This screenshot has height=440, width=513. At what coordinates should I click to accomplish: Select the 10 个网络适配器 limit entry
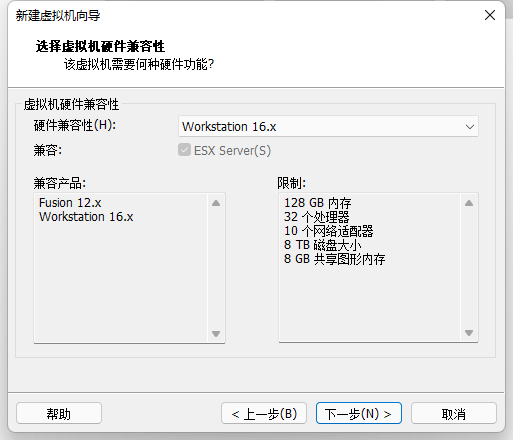pyautogui.click(x=328, y=231)
